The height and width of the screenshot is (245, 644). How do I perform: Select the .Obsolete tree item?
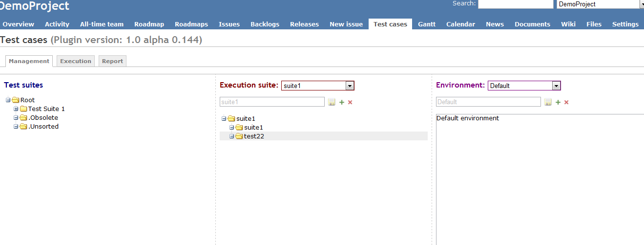click(x=43, y=118)
